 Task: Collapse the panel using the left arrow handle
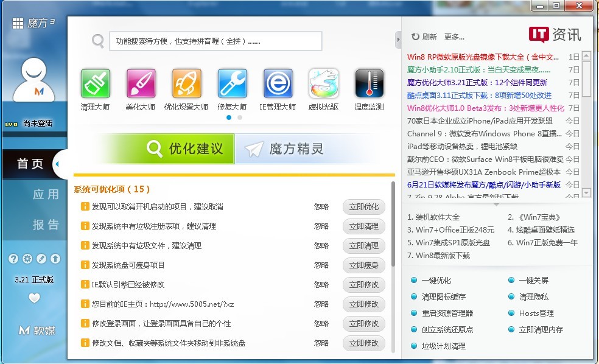point(57,164)
